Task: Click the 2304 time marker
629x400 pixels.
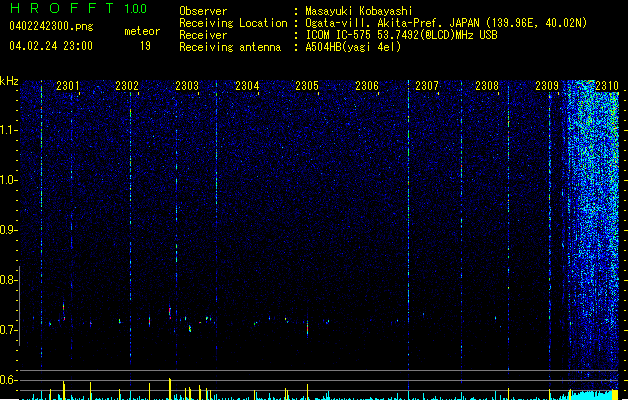Action: [x=247, y=86]
